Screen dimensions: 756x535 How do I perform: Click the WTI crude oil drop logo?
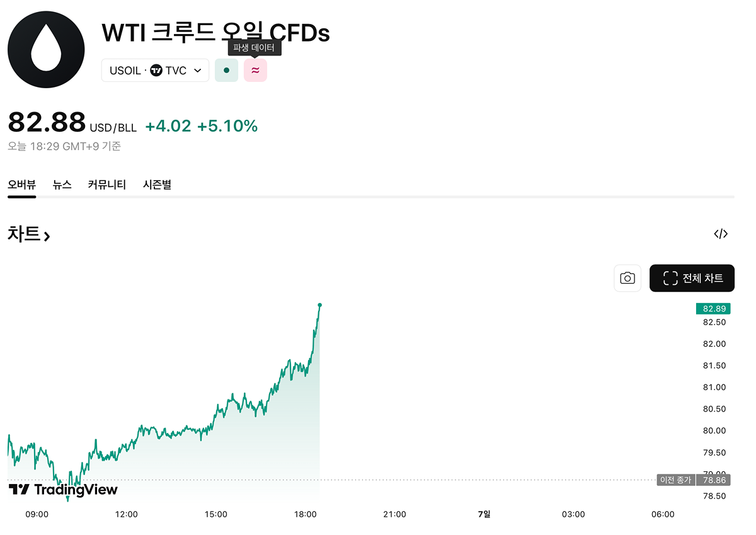(46, 49)
